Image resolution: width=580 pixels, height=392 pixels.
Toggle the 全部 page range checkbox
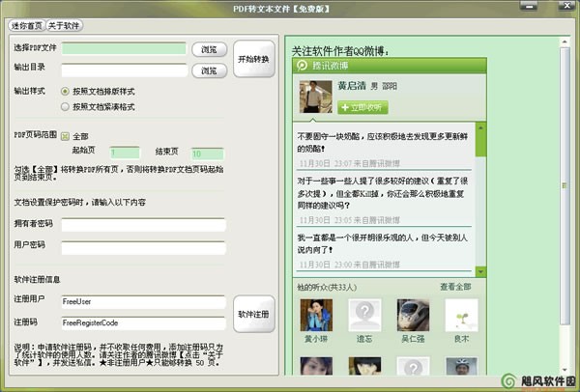65,136
